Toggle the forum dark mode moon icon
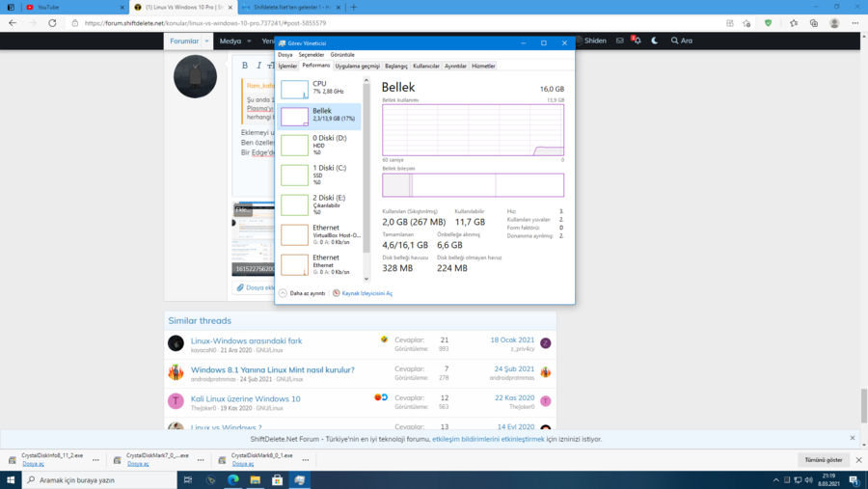Screen dimensions: 868x489 pos(654,41)
